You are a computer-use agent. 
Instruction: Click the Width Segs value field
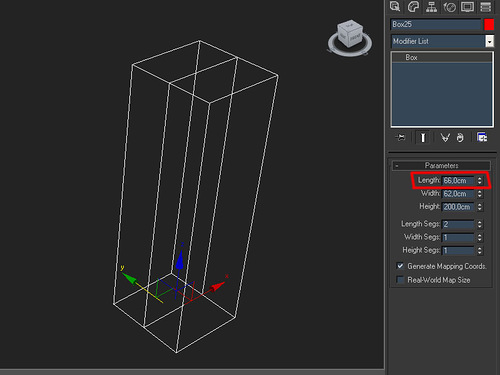click(458, 237)
